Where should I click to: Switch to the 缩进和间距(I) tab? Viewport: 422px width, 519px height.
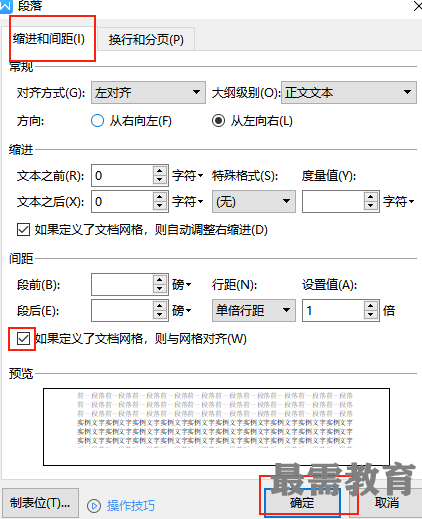(49, 39)
